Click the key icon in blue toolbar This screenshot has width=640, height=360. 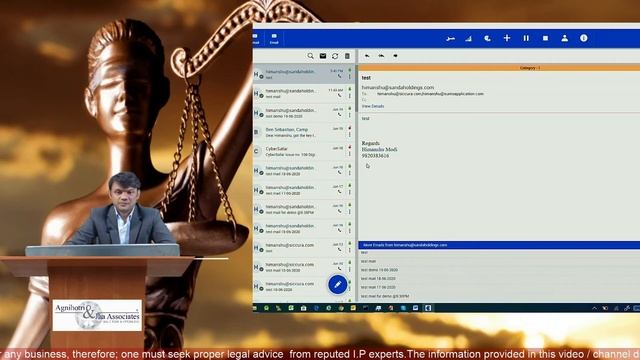click(450, 38)
